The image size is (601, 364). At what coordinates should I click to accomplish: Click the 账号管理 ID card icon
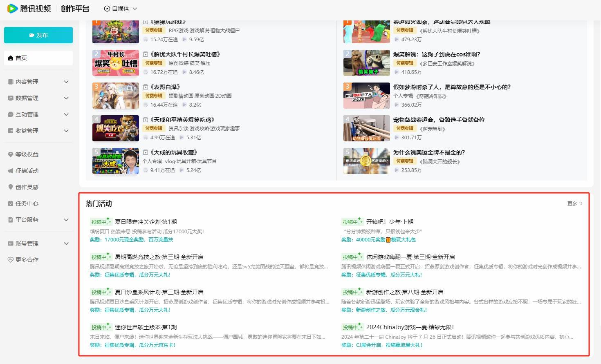[11, 243]
